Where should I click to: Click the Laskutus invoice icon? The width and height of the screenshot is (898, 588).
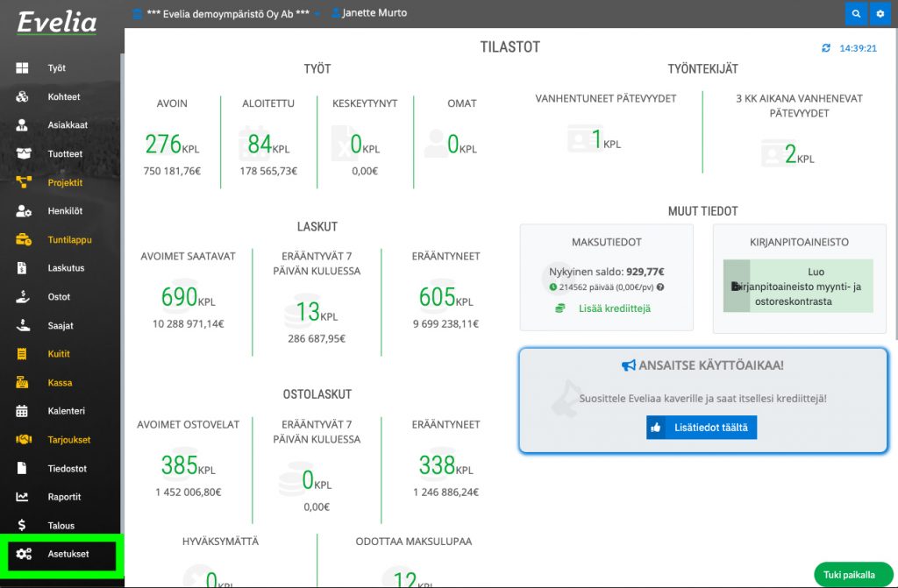pyautogui.click(x=22, y=268)
